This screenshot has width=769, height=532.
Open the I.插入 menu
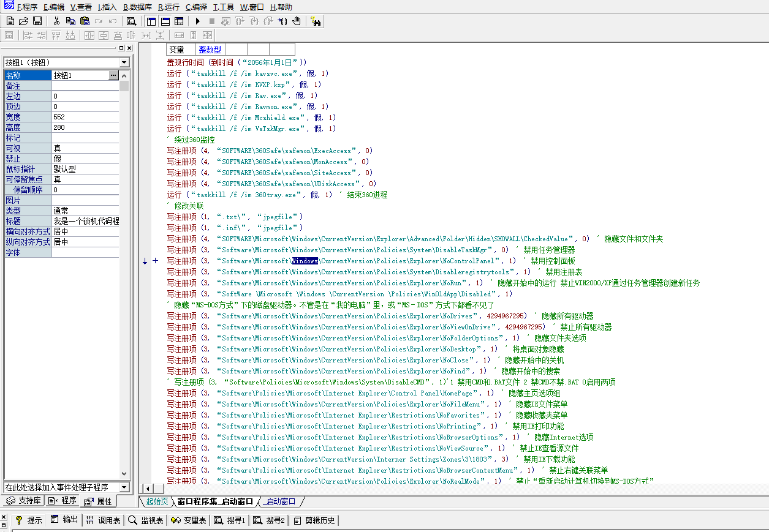pos(107,7)
